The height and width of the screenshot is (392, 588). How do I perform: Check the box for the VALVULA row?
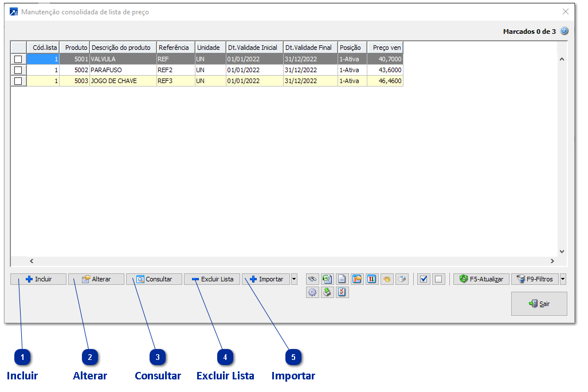pyautogui.click(x=18, y=59)
